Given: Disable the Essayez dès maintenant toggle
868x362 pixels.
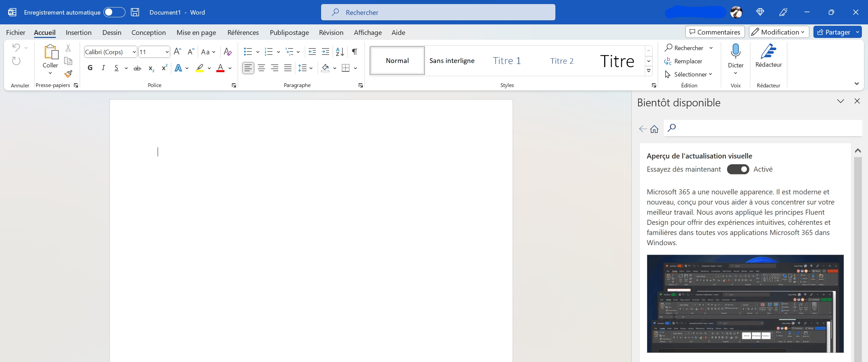Looking at the screenshot, I should click(738, 169).
